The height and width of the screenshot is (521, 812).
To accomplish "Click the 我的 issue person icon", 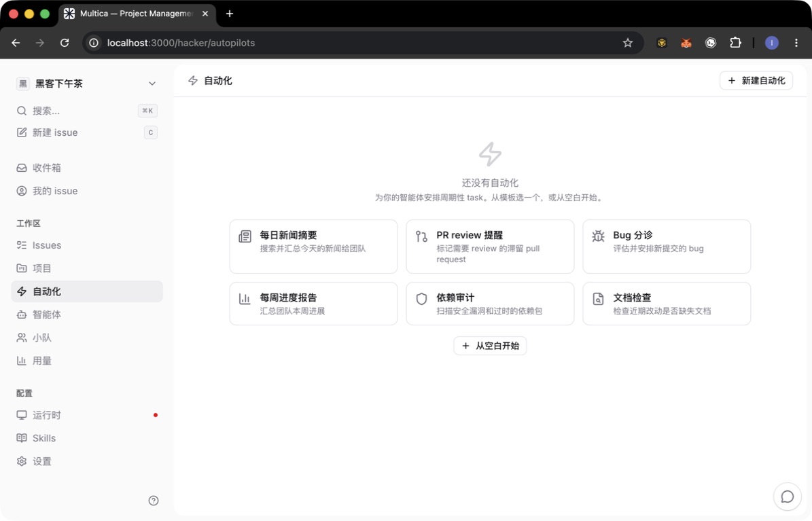I will 22,191.
